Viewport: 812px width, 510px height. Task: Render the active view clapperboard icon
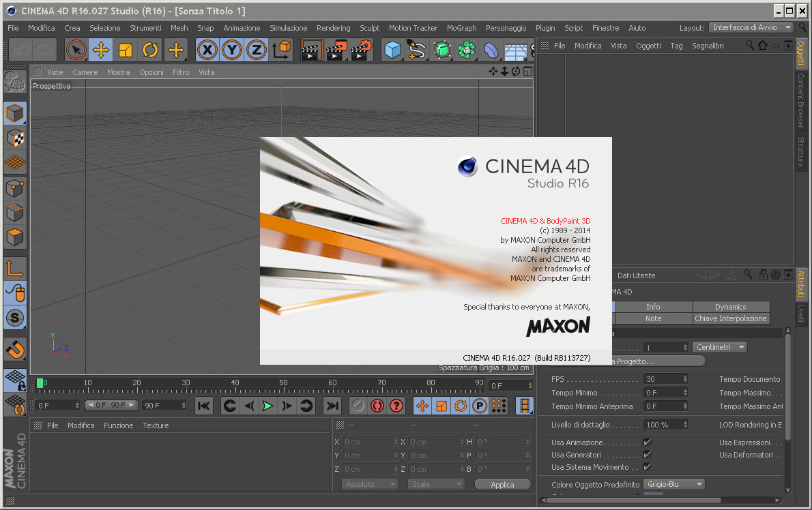pos(313,50)
